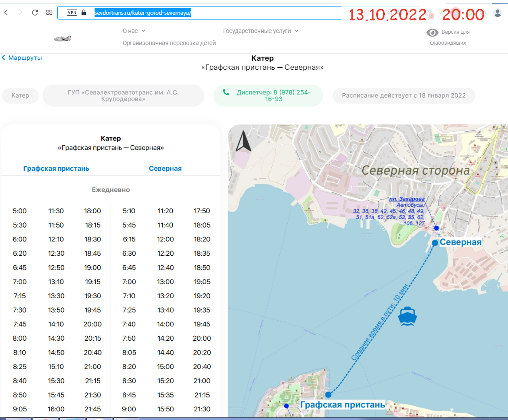Go back via Маршруты chevron link

point(22,58)
